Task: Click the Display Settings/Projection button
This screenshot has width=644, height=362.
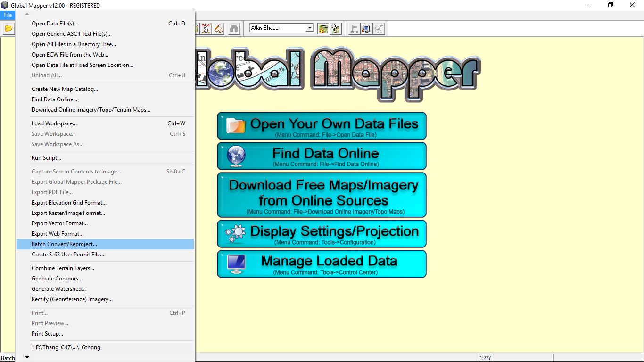Action: point(322,234)
